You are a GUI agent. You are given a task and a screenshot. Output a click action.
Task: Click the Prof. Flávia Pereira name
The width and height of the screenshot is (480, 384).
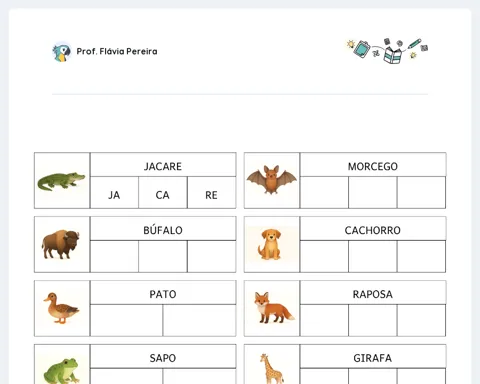coord(117,51)
